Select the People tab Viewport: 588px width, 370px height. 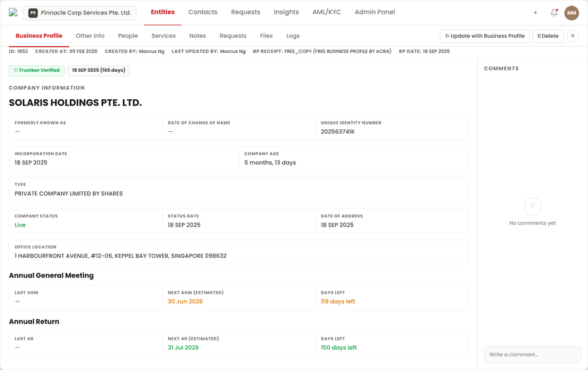[x=128, y=36]
